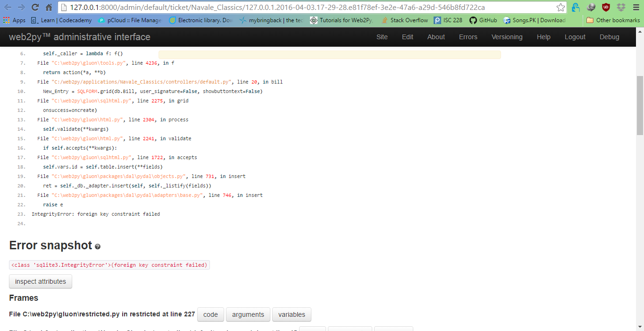The image size is (644, 331).
Task: Show code for the restricted.py frame
Action: (210, 314)
